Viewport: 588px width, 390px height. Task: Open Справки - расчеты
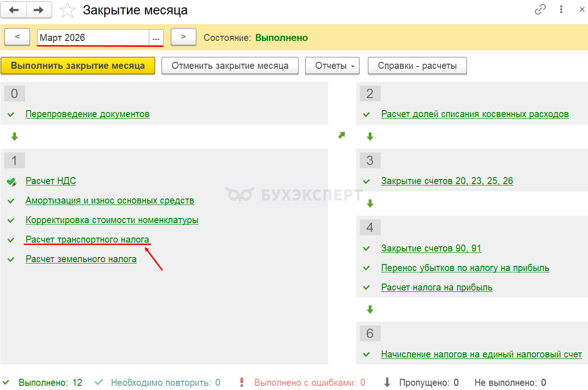coord(417,66)
